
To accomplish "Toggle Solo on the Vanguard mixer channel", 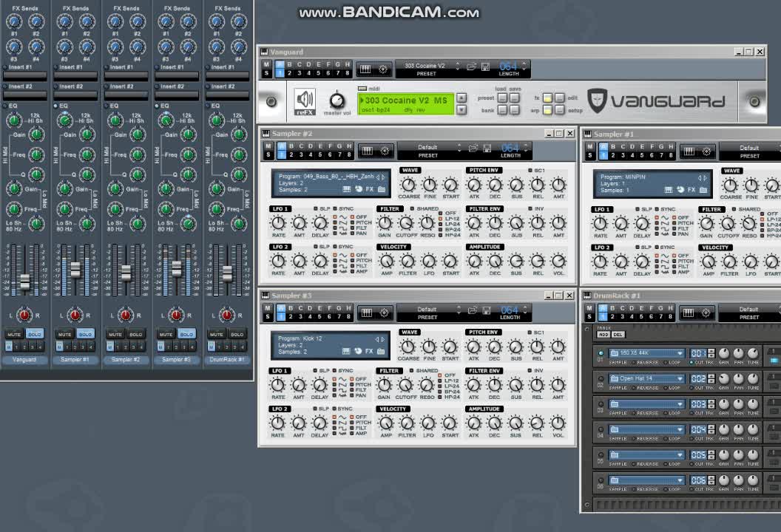I will point(34,335).
